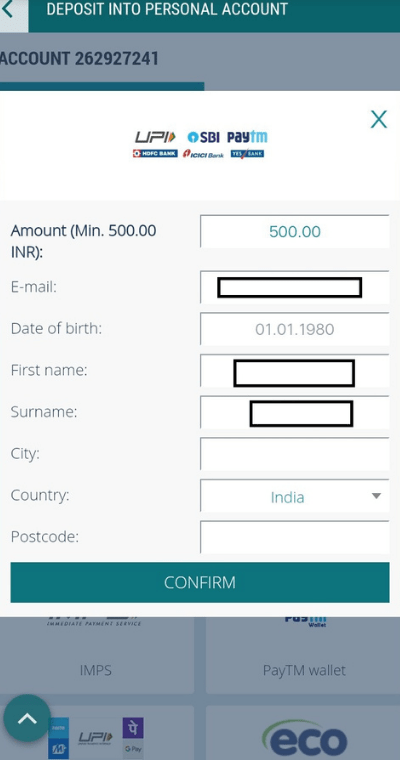Select the Date of birth field
Image resolution: width=400 pixels, height=760 pixels.
(295, 329)
